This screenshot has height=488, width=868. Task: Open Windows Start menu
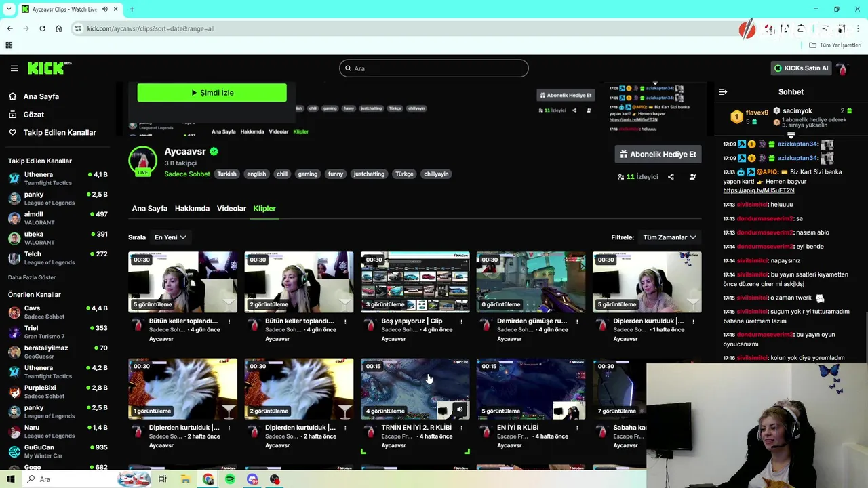[10, 479]
